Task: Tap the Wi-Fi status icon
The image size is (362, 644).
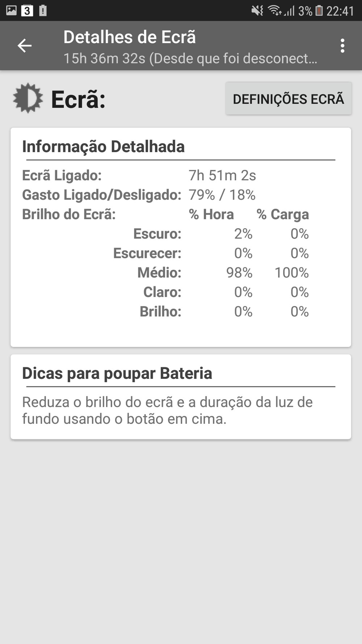Action: (x=274, y=11)
